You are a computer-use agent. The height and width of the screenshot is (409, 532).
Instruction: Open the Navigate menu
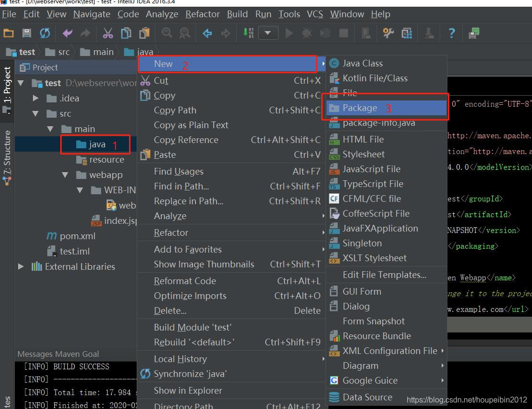pos(92,14)
